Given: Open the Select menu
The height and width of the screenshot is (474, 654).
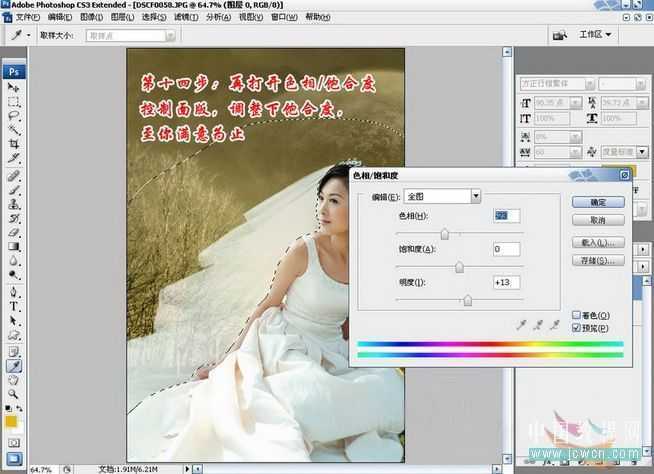Looking at the screenshot, I should pos(154,18).
